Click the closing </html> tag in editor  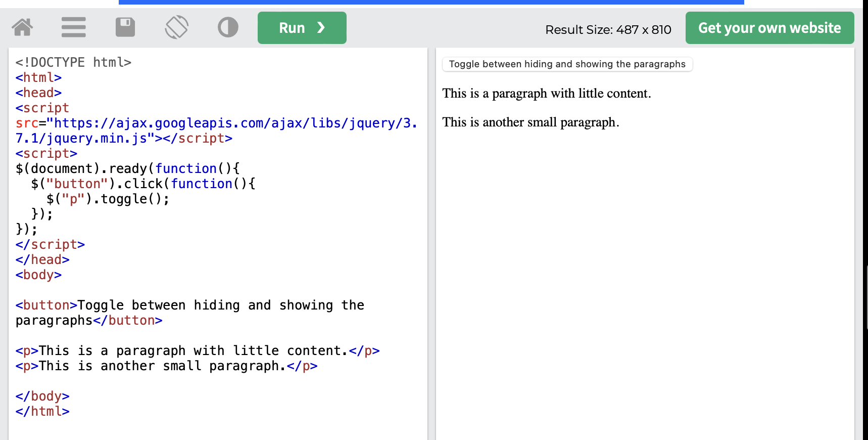(42, 411)
